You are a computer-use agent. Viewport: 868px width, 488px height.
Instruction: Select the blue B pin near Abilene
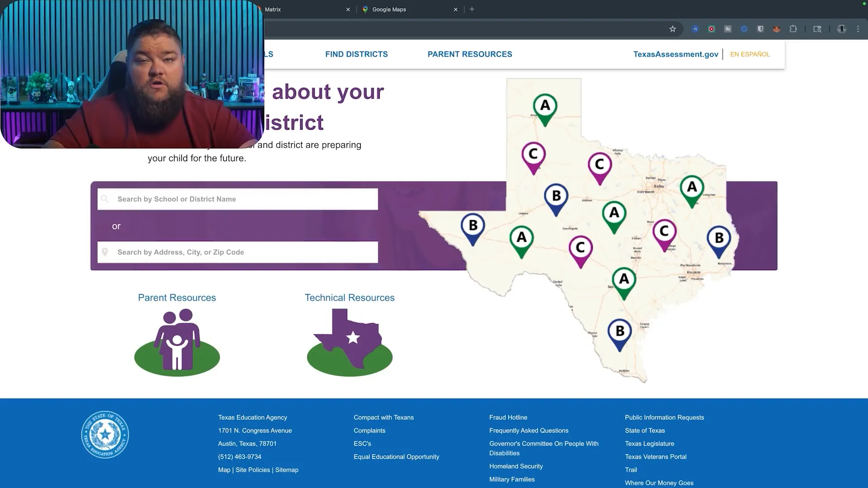[x=556, y=200]
